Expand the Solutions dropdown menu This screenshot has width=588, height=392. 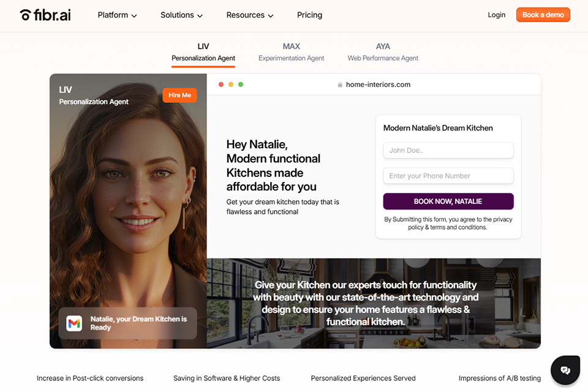(181, 15)
